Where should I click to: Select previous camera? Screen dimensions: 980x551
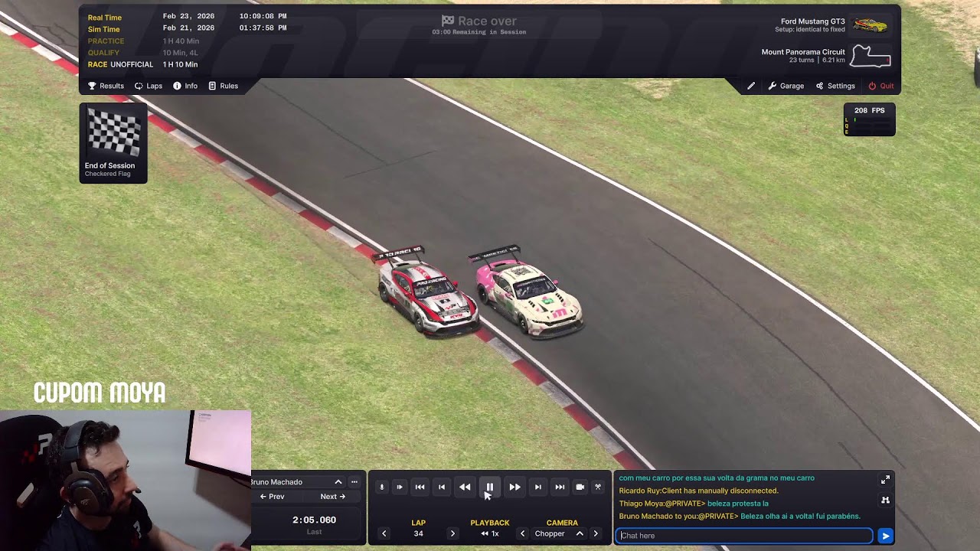coord(523,533)
